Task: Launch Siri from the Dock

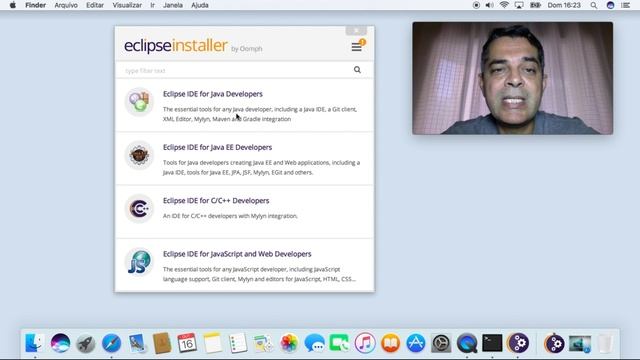Action: [60, 343]
